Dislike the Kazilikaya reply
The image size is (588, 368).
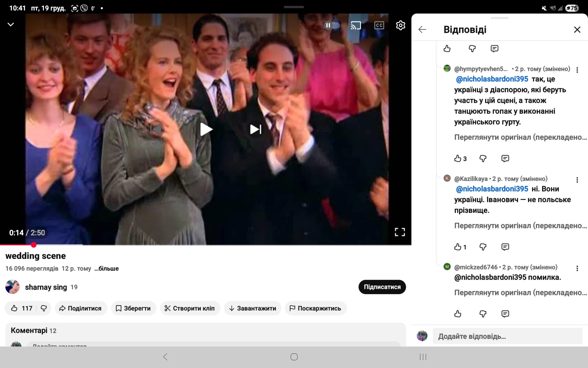[x=483, y=247]
